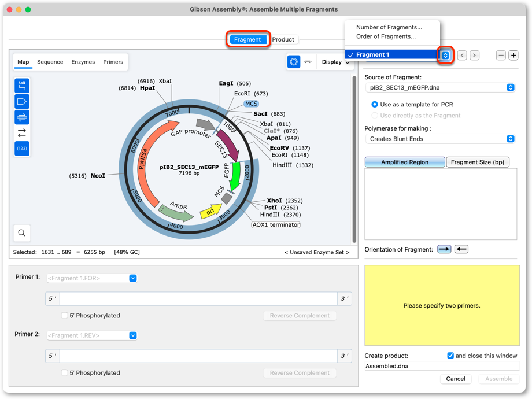
Task: Click the PstI (2362) enzyme label
Action: pyautogui.click(x=281, y=208)
